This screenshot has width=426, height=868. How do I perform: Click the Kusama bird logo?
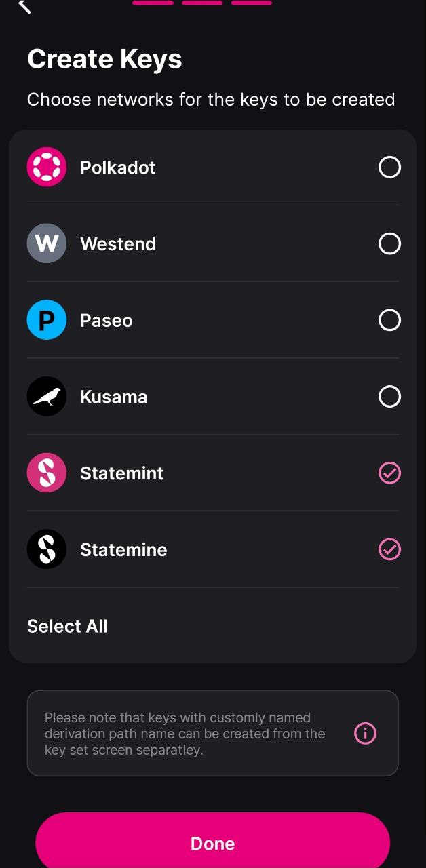point(47,397)
